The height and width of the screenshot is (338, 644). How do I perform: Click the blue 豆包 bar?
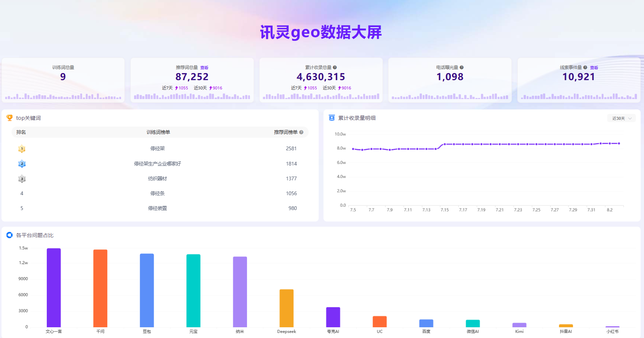[x=147, y=291]
